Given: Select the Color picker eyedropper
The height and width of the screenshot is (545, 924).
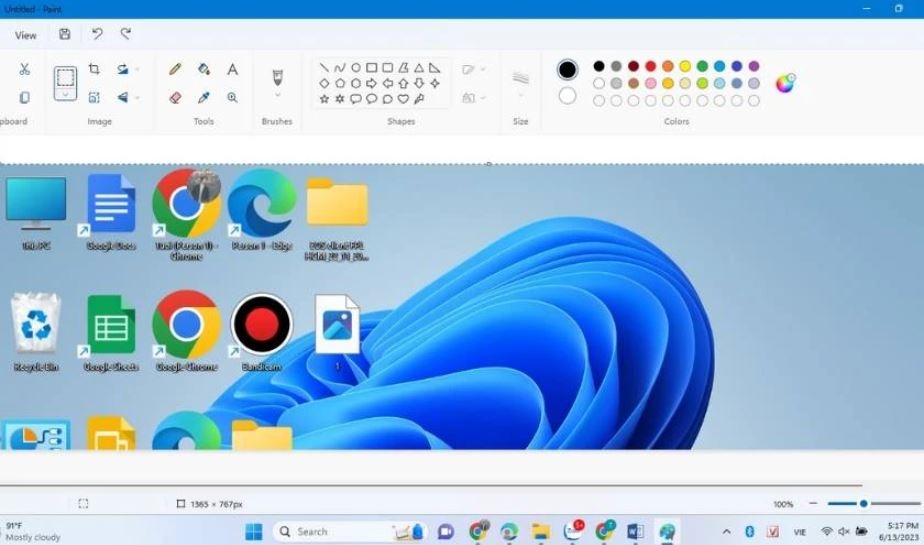Looking at the screenshot, I should [204, 97].
